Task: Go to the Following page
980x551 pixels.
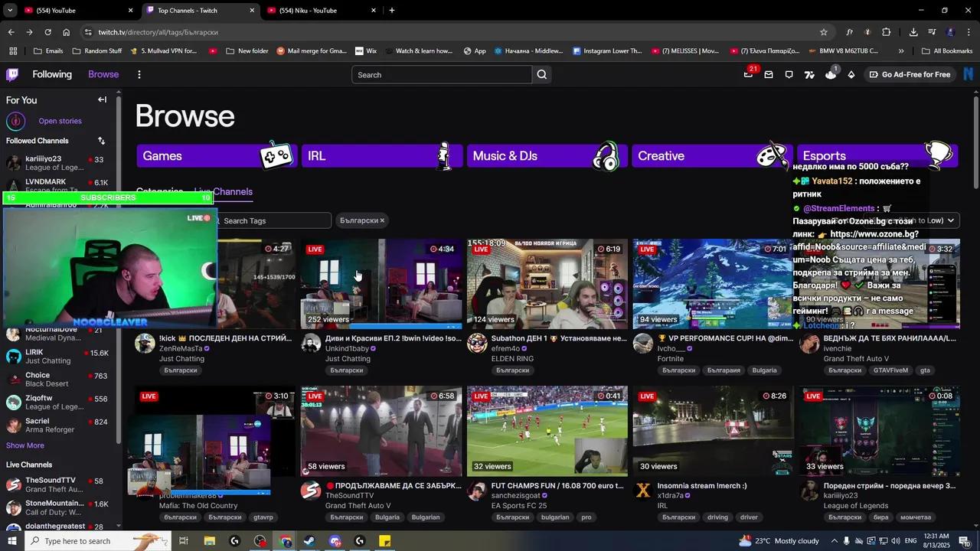Action: click(52, 74)
